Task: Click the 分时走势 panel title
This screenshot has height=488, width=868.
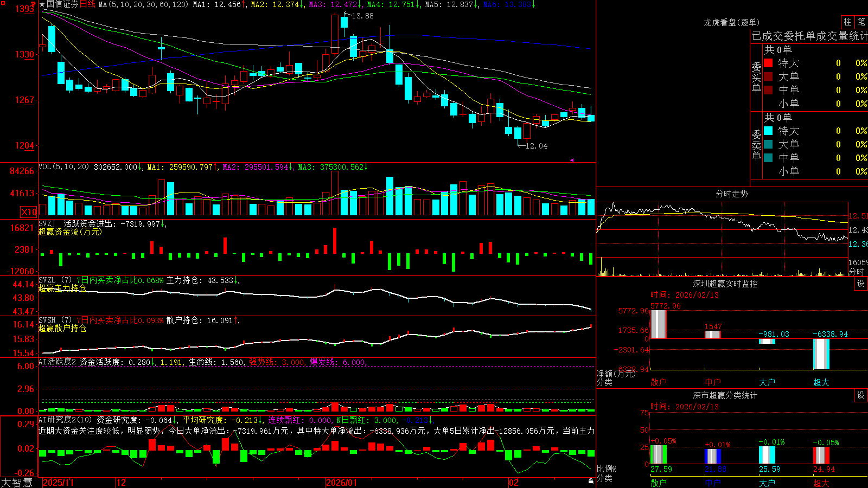Action: pos(731,194)
